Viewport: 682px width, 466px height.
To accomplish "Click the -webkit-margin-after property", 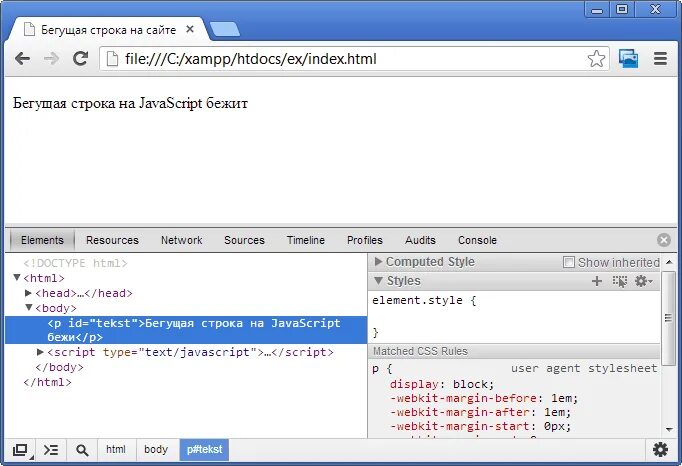I will point(480,412).
